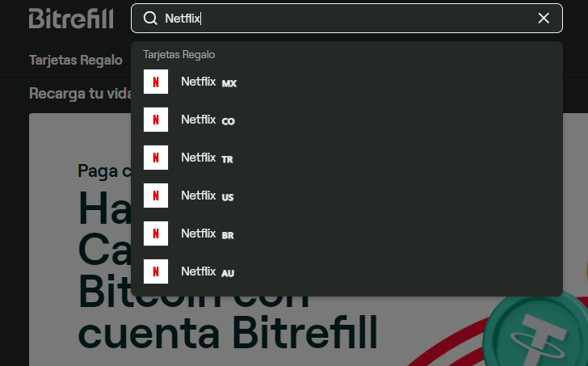Select Netflix TR result
The height and width of the screenshot is (366, 588).
coord(346,158)
